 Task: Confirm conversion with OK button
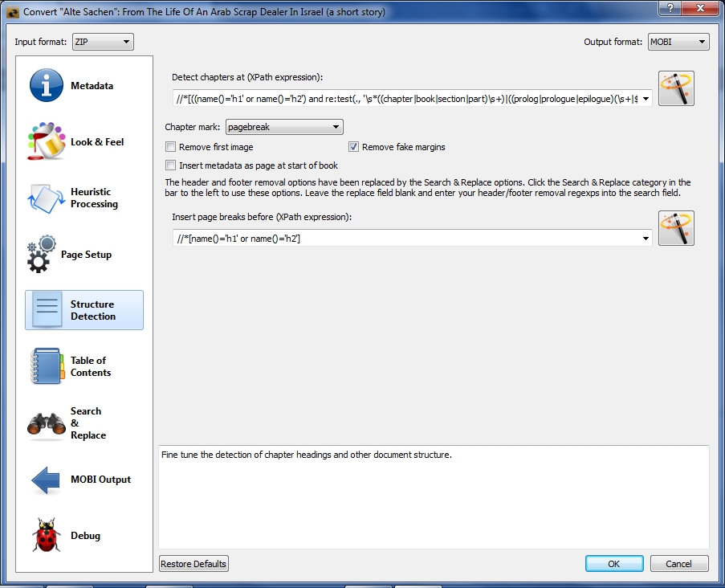tap(614, 563)
